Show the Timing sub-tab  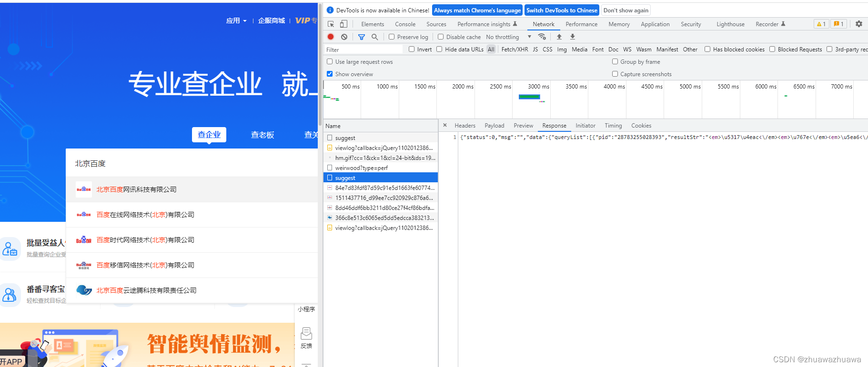(x=613, y=126)
